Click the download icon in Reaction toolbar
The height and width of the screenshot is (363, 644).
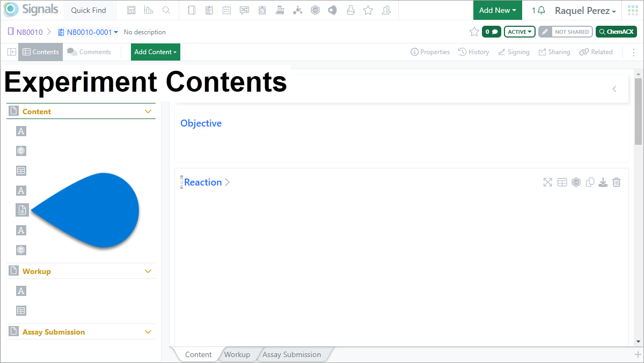(x=603, y=182)
